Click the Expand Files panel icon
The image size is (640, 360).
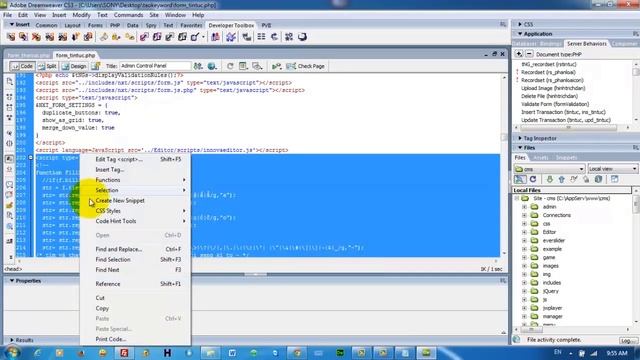click(x=614, y=179)
